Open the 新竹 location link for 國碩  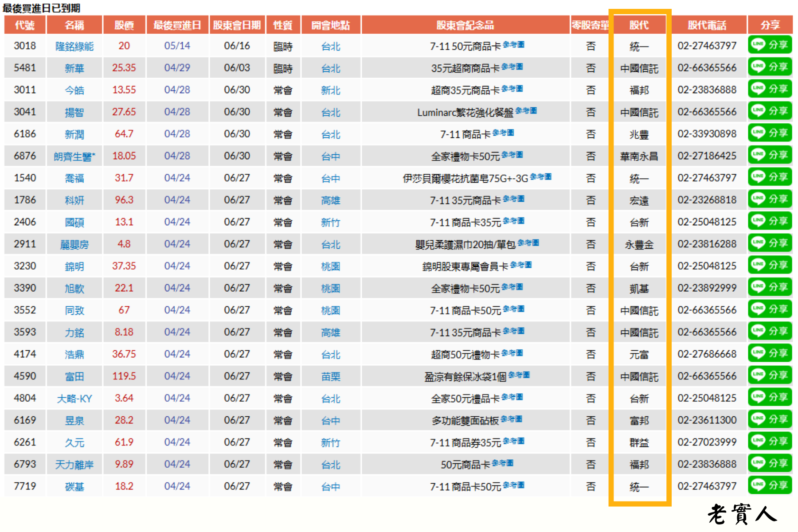[x=331, y=222]
